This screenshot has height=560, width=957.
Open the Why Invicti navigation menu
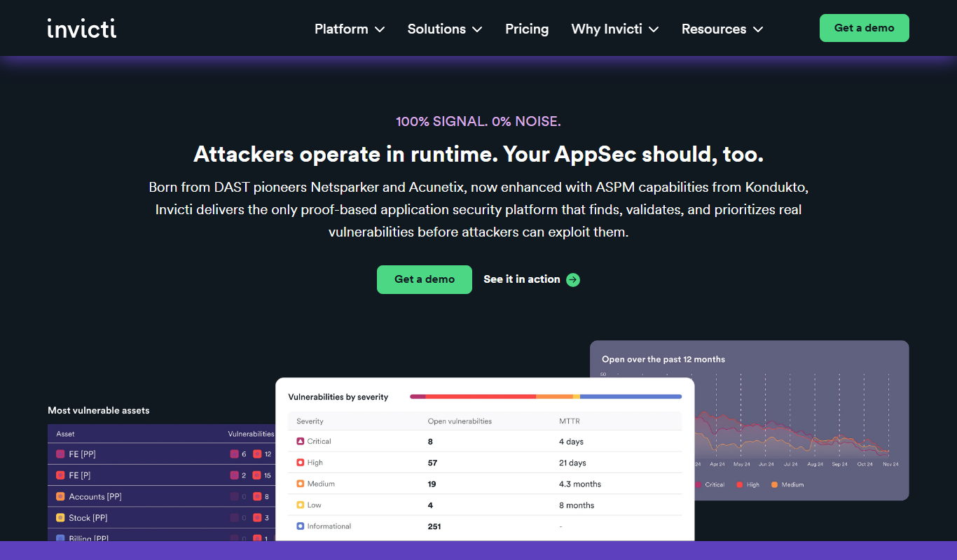pyautogui.click(x=615, y=29)
